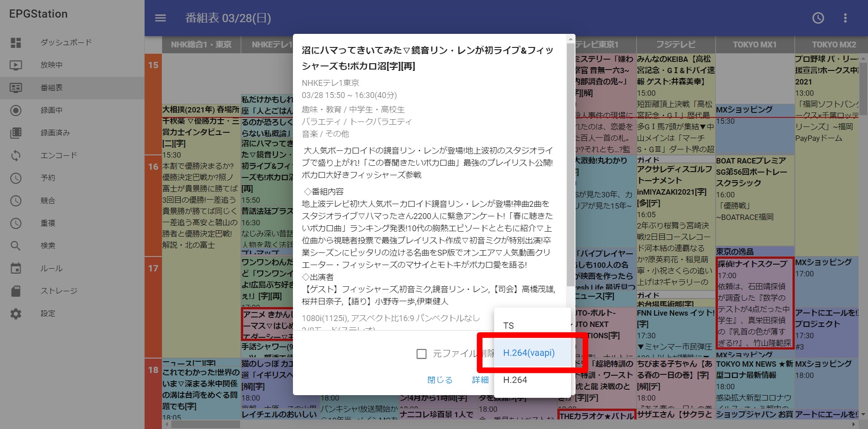The image size is (868, 429).
Task: Open the 詳細 program details link
Action: (480, 380)
